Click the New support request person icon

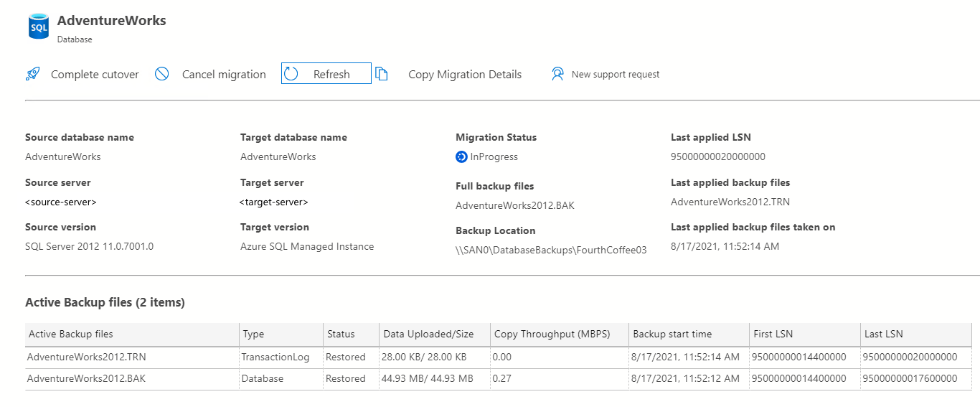tap(557, 74)
